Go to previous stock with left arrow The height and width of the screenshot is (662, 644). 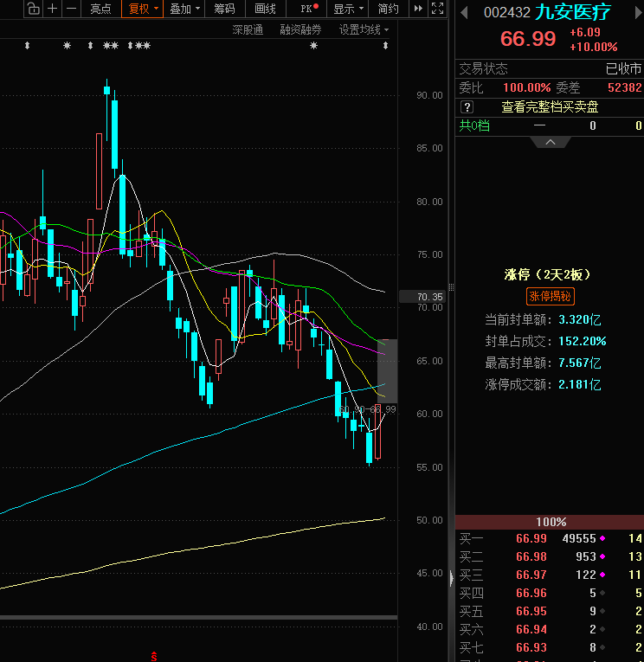(x=464, y=13)
